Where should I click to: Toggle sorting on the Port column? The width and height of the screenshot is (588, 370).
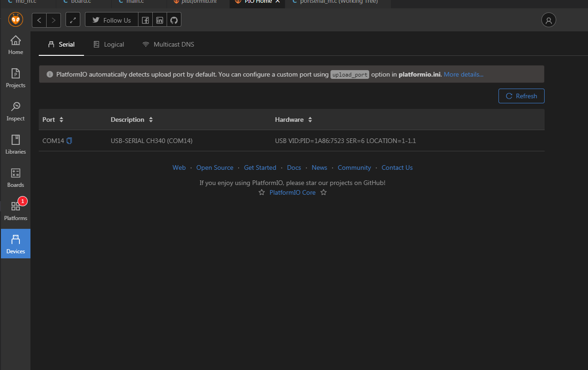60,119
